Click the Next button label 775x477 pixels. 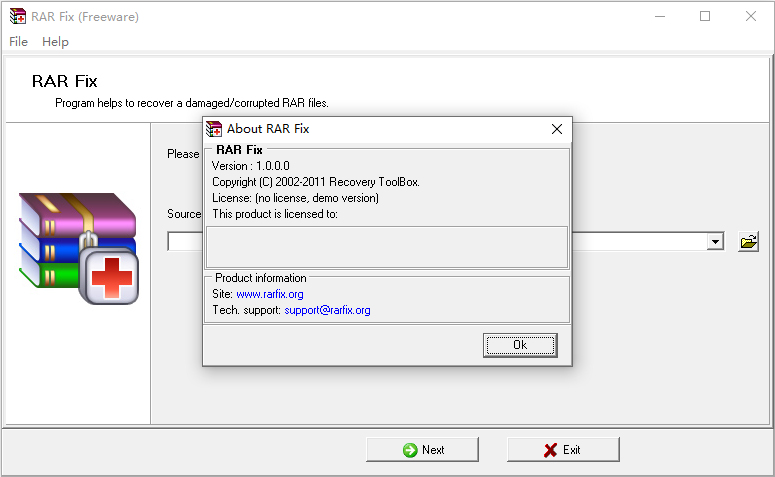click(x=433, y=450)
